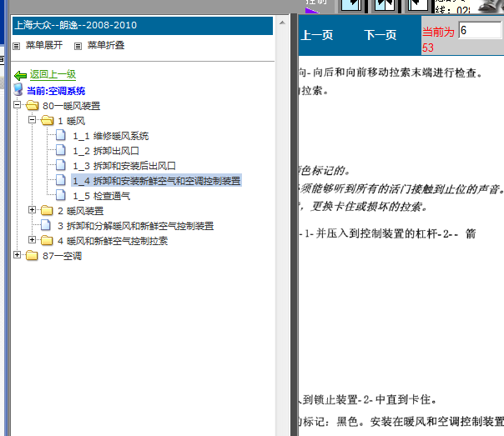Image resolution: width=504 pixels, height=436 pixels.
Task: Click the rightmost toolbar arrow icon at top
Action: (x=418, y=6)
